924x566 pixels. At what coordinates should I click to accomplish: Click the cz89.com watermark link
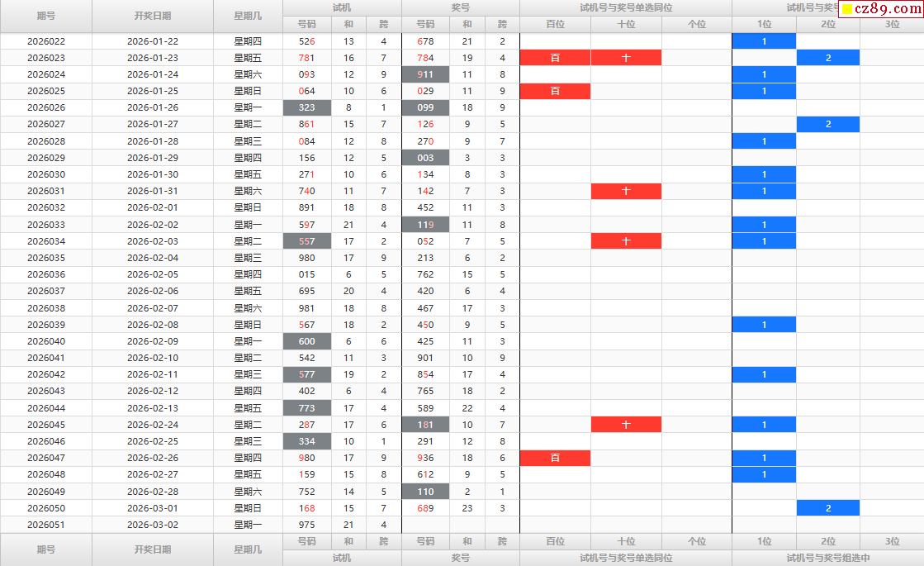coord(880,8)
